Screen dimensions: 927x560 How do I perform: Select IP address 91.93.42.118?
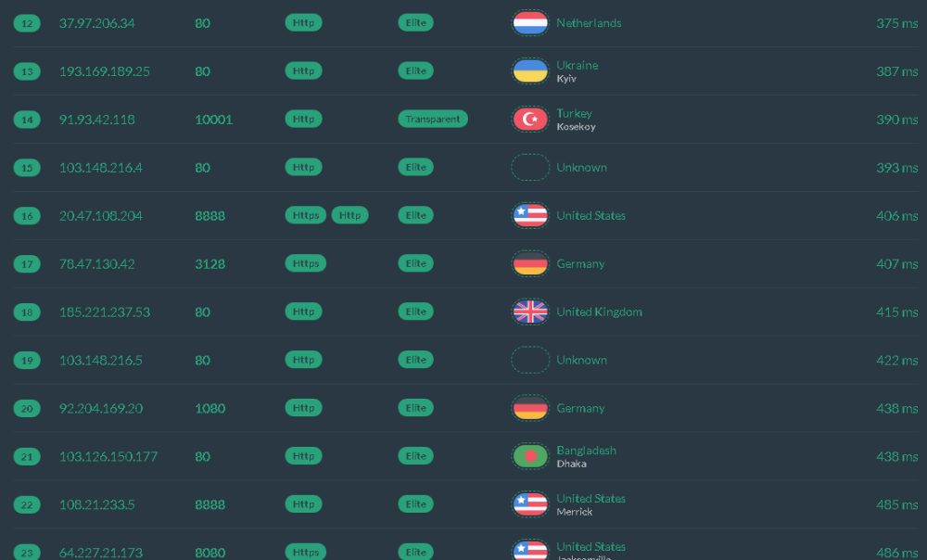[x=97, y=120]
